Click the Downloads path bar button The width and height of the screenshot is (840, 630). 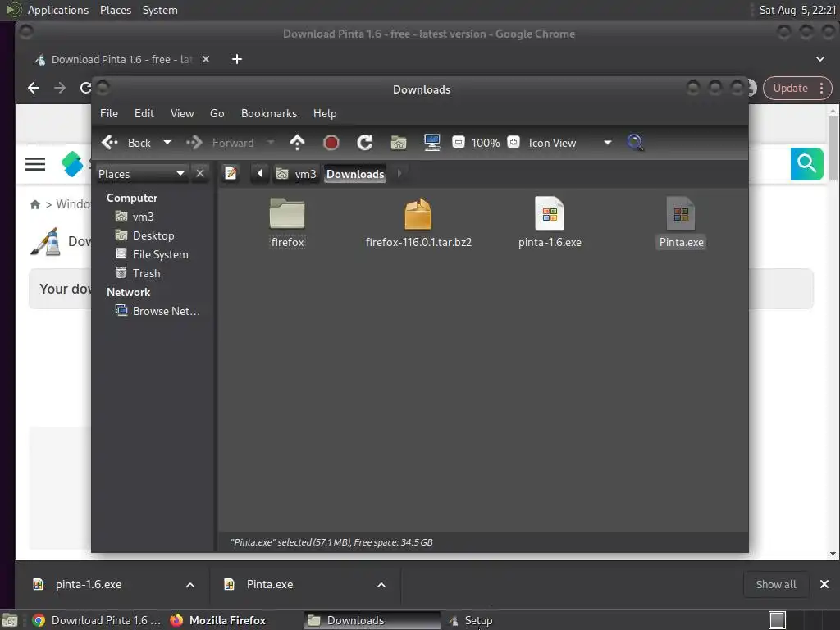pos(355,174)
